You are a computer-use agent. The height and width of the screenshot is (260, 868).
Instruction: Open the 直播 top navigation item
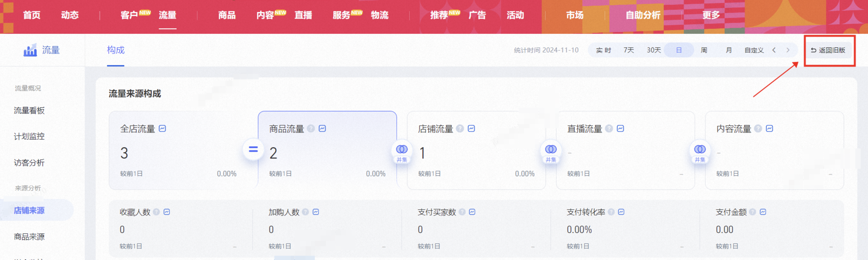[303, 15]
